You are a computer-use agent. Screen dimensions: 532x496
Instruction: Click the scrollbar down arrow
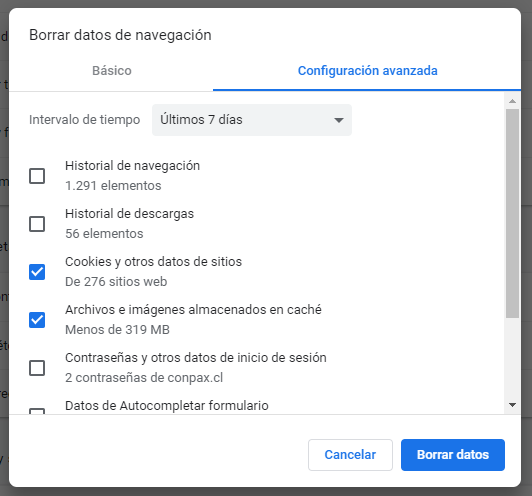point(512,404)
